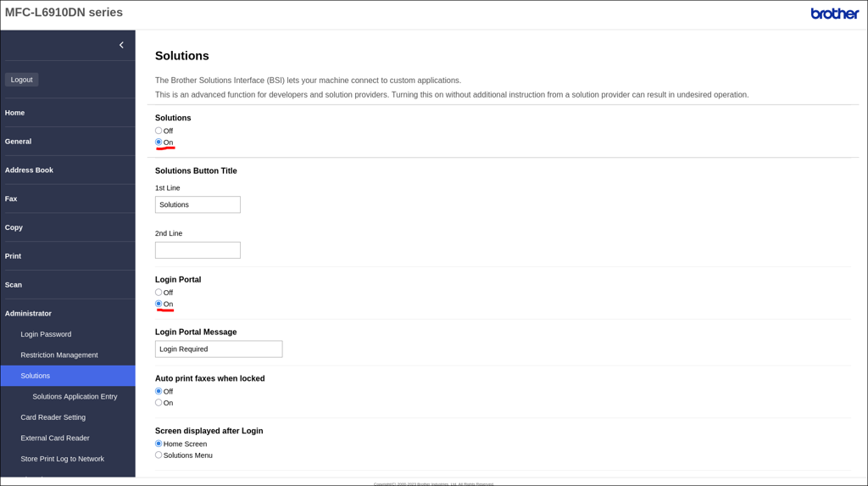Select Solutions Menu after login

pyautogui.click(x=159, y=455)
